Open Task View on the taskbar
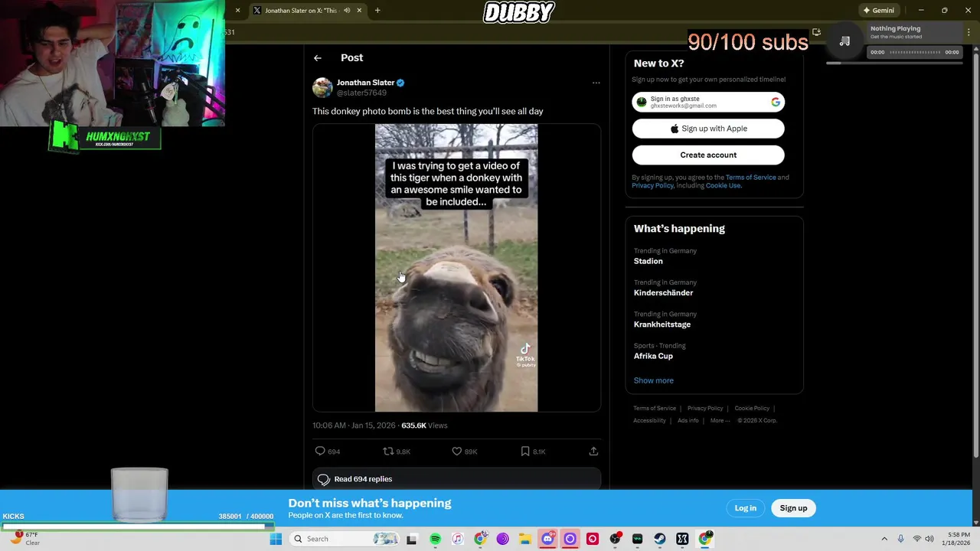The image size is (980, 551). coord(411,539)
